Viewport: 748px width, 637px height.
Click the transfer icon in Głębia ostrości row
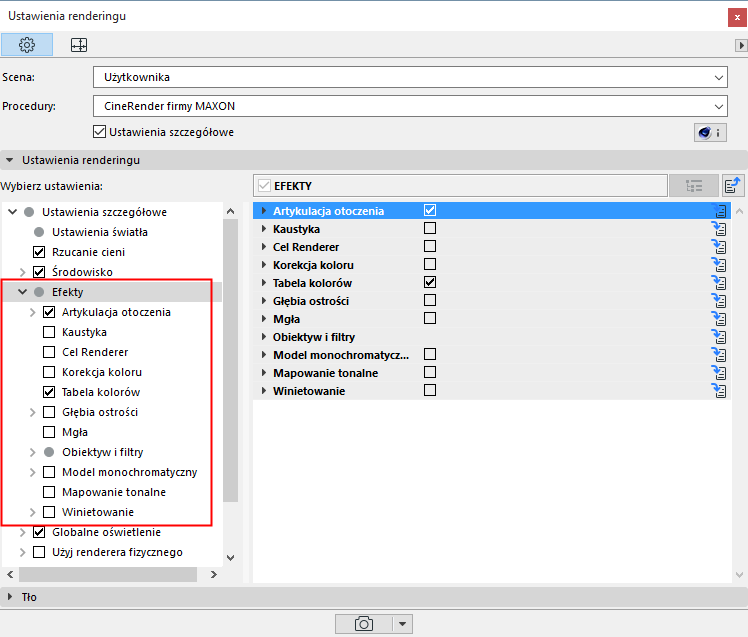click(x=719, y=301)
